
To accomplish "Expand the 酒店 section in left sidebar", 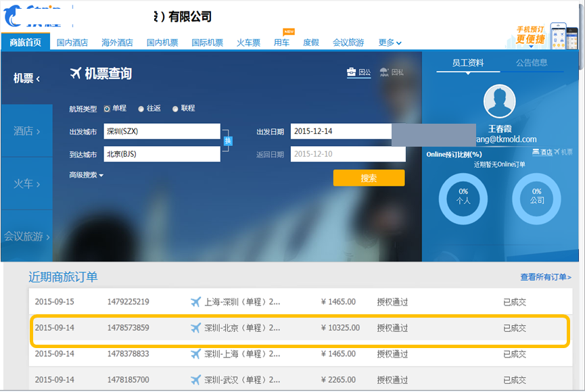I will pos(27,131).
